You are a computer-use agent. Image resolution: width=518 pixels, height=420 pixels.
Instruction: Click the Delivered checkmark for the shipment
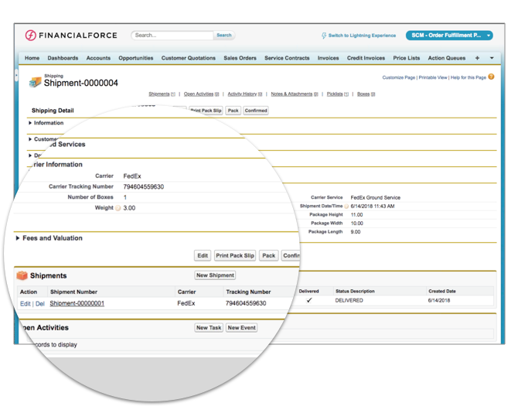click(309, 300)
